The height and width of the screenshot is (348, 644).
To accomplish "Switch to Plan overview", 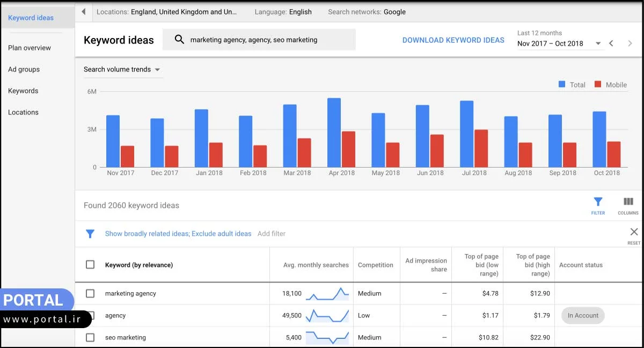I will point(29,48).
